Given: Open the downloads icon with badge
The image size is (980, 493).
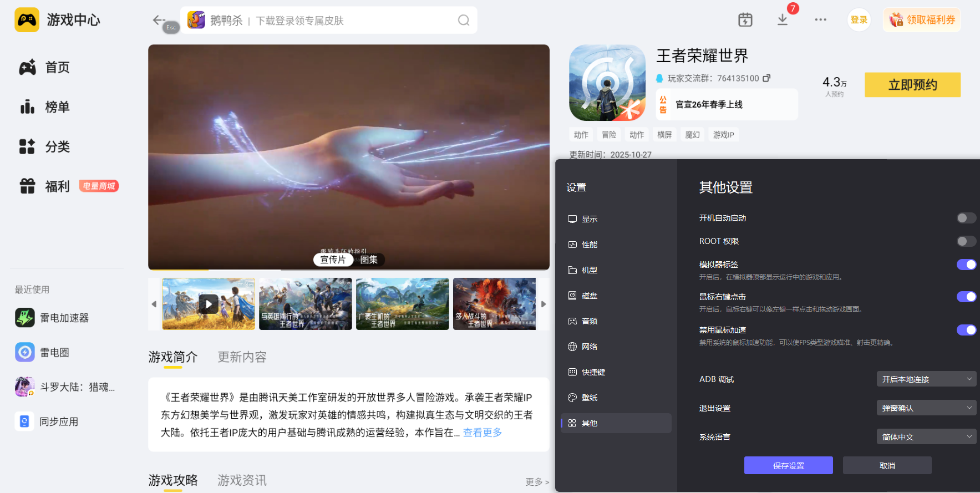Looking at the screenshot, I should click(783, 20).
